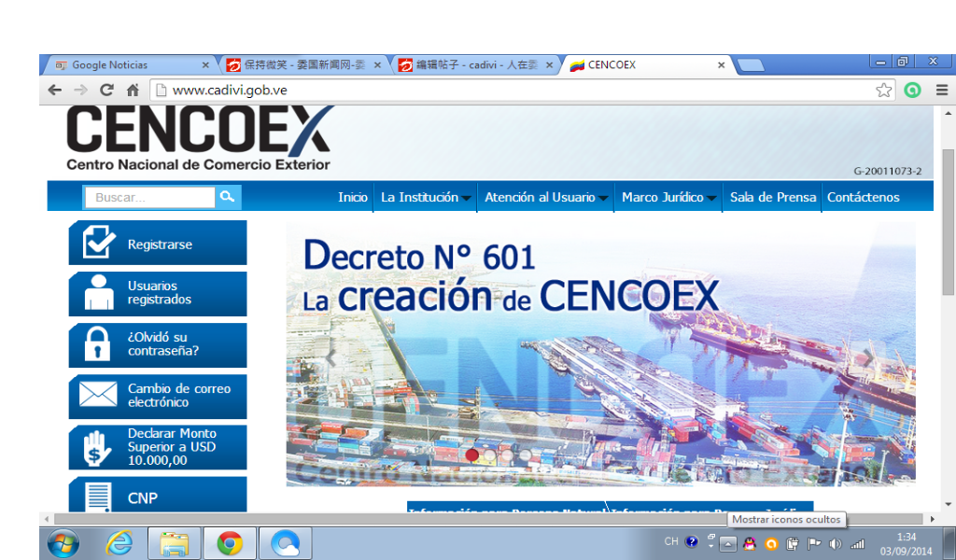Viewport: 956px width, 560px height.
Task: Click the Buscar search field
Action: click(150, 198)
